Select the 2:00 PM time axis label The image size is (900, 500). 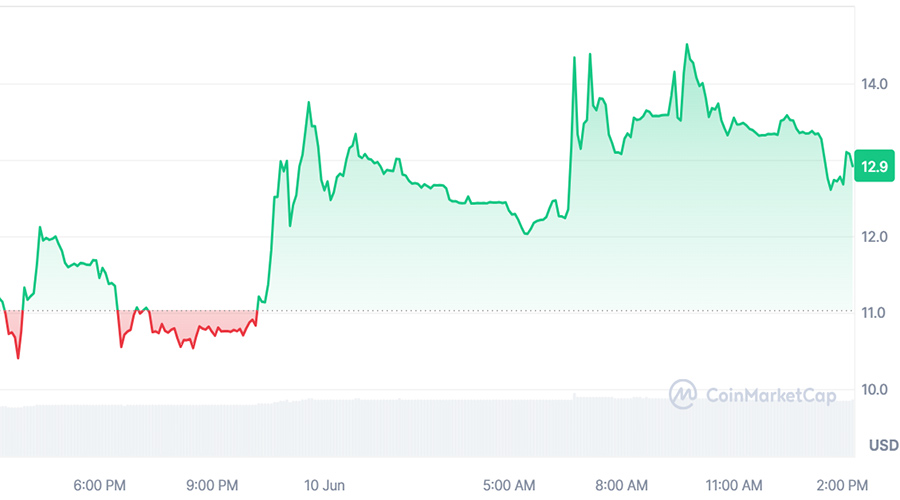840,486
